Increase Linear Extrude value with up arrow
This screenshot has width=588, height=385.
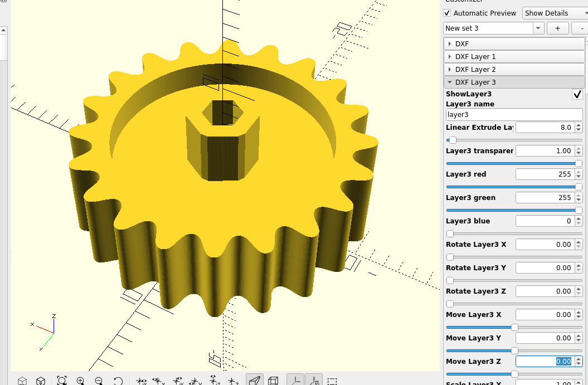pos(579,125)
